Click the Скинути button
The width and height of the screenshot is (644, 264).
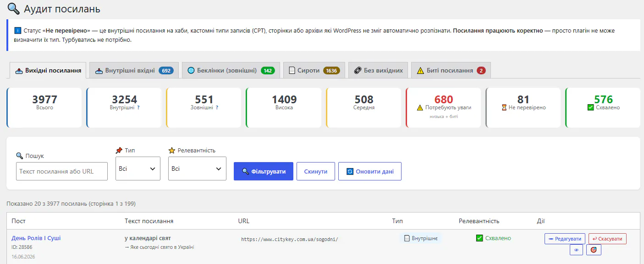(316, 171)
